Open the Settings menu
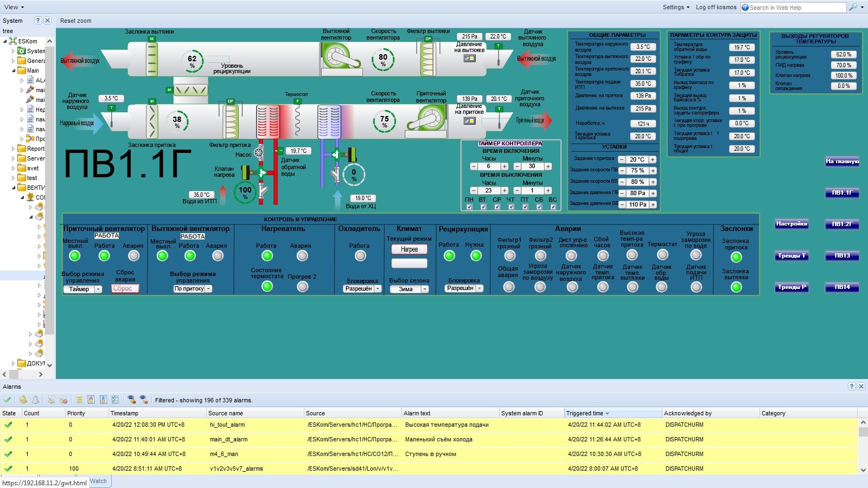Viewport: 868px width, 488px height. click(676, 7)
